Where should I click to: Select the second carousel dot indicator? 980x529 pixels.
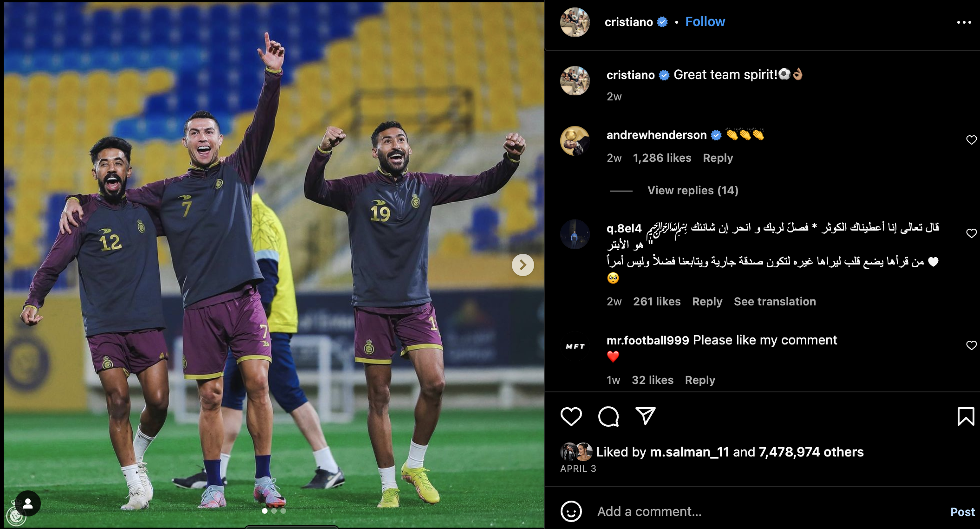coord(274,511)
